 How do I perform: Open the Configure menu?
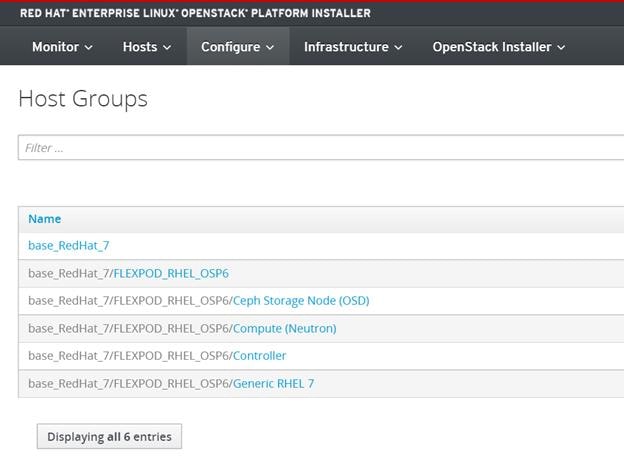click(x=238, y=47)
